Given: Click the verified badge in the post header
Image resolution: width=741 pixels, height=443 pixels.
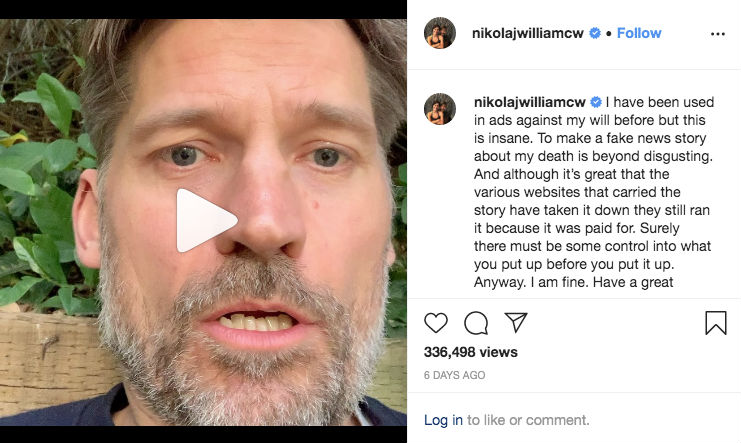Looking at the screenshot, I should click(x=595, y=33).
